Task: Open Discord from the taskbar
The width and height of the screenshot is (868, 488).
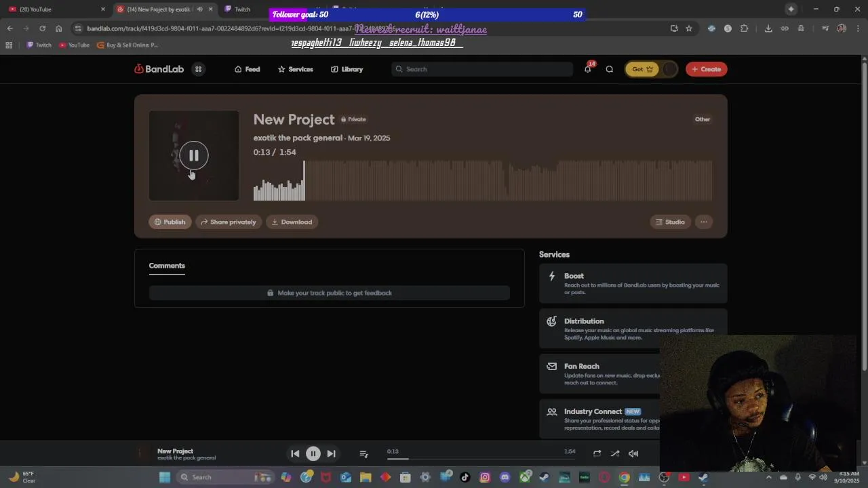Action: tap(505, 477)
